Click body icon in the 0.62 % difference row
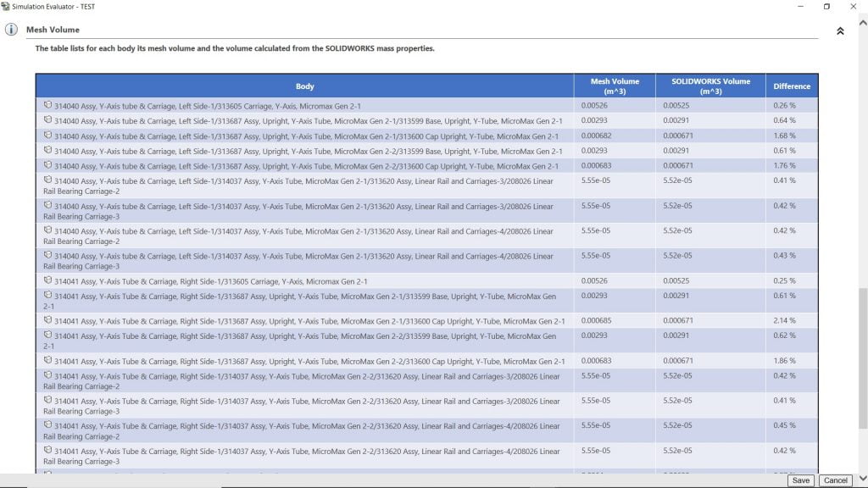The image size is (868, 488). click(x=47, y=335)
